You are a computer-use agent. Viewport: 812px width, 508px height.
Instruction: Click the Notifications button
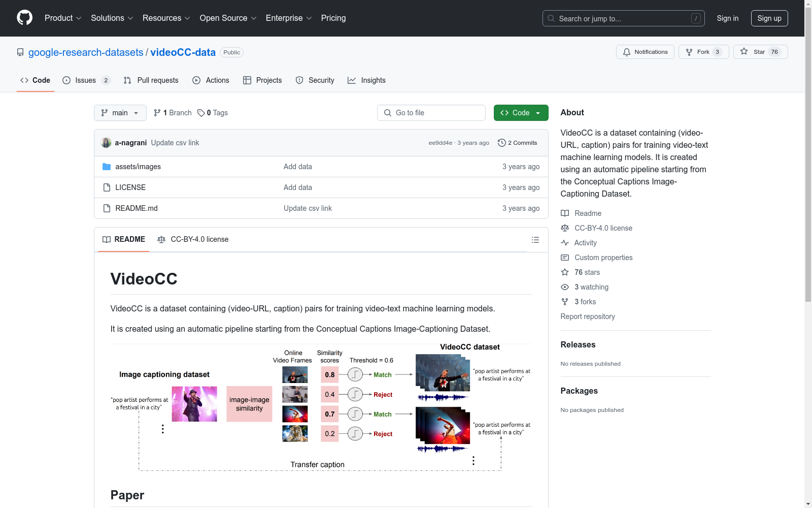tap(645, 52)
